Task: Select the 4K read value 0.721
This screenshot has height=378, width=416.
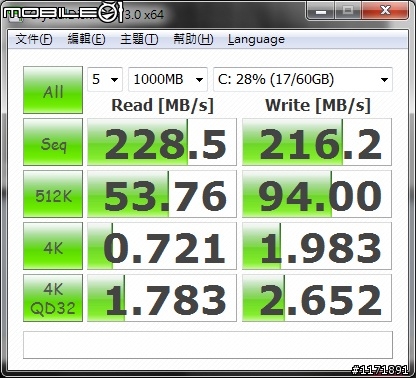Action: point(162,246)
